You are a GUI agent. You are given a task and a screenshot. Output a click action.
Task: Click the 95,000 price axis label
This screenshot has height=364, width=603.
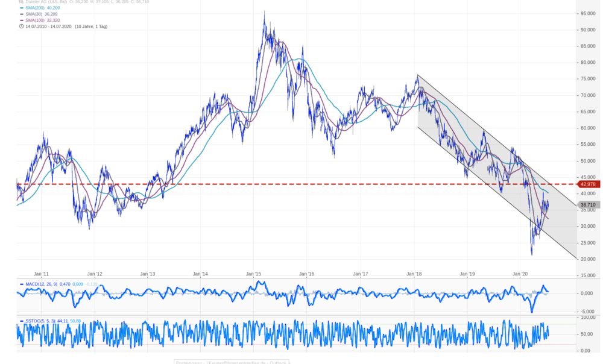[588, 13]
